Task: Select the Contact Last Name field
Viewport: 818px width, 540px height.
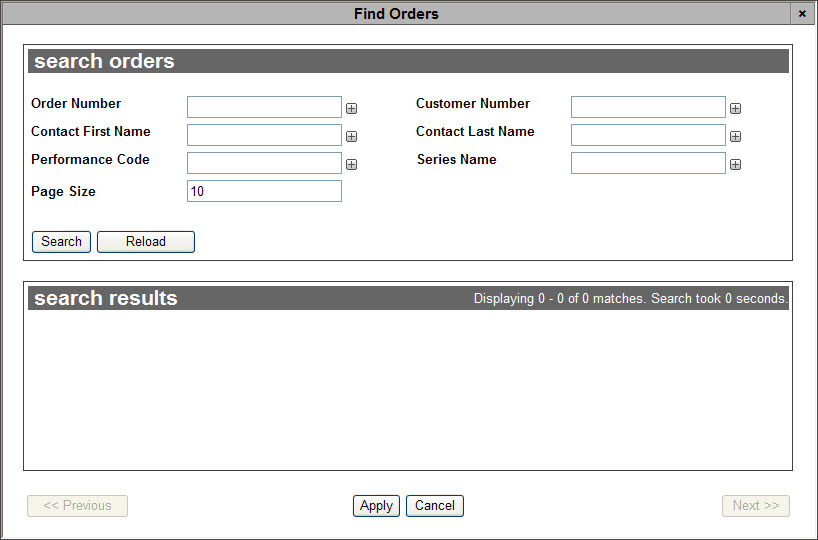Action: (x=648, y=135)
